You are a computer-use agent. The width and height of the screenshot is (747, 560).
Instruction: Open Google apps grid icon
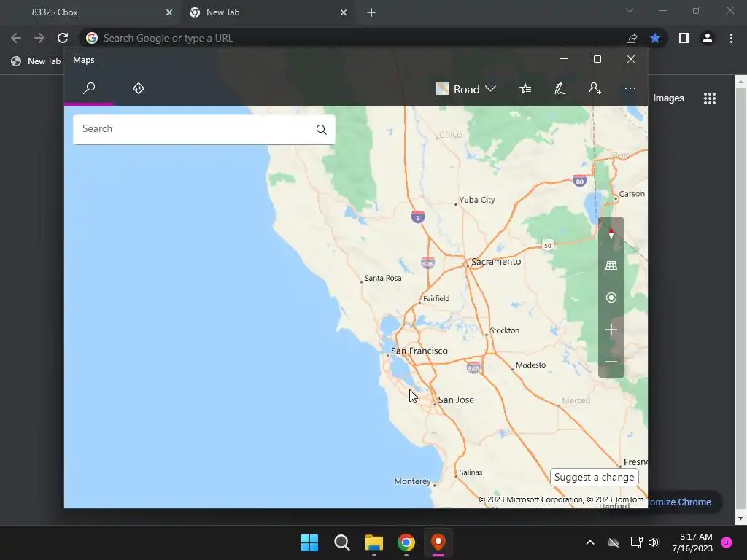(x=709, y=98)
